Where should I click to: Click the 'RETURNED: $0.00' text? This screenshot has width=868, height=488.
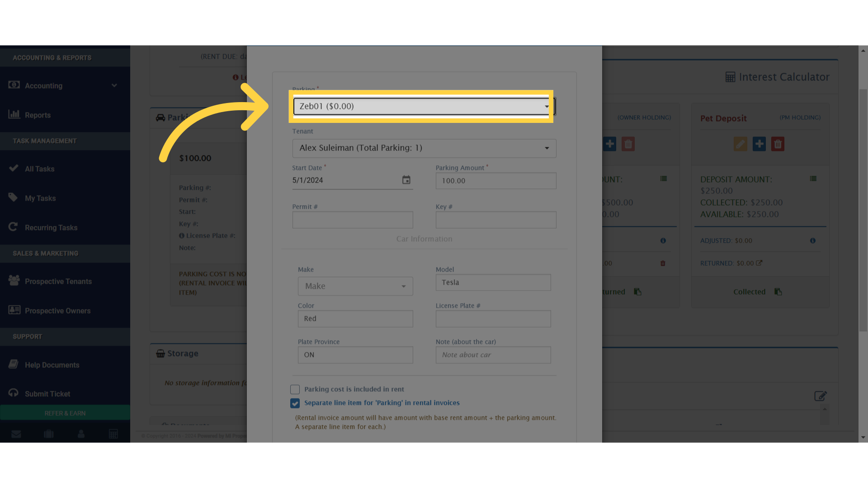(727, 263)
